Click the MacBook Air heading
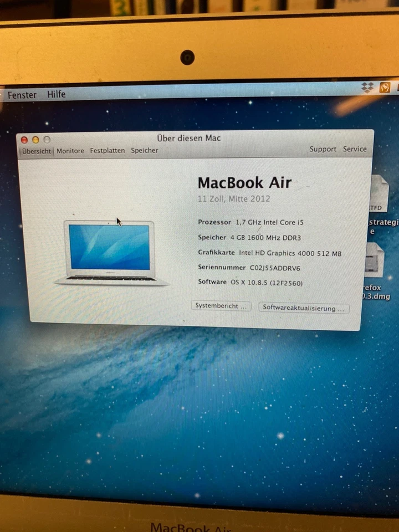This screenshot has width=399, height=532. click(244, 183)
